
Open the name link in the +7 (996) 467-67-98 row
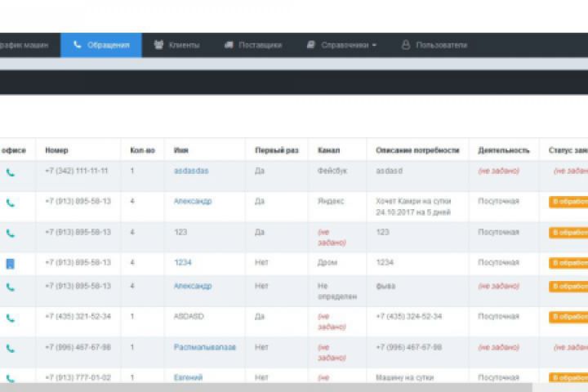pos(205,347)
